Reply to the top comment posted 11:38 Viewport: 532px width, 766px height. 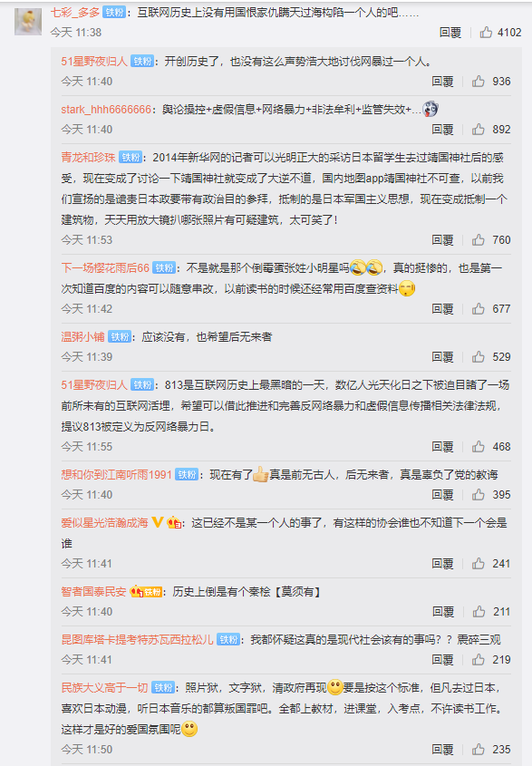click(450, 33)
